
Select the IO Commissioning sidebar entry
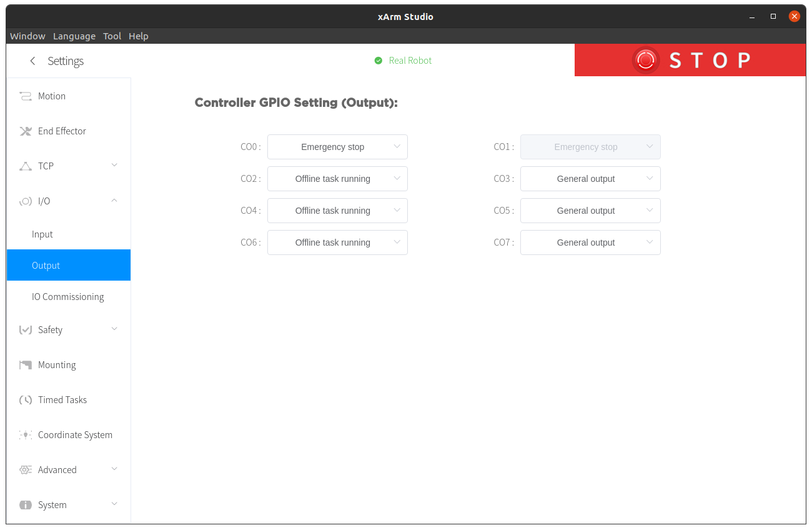coord(67,296)
